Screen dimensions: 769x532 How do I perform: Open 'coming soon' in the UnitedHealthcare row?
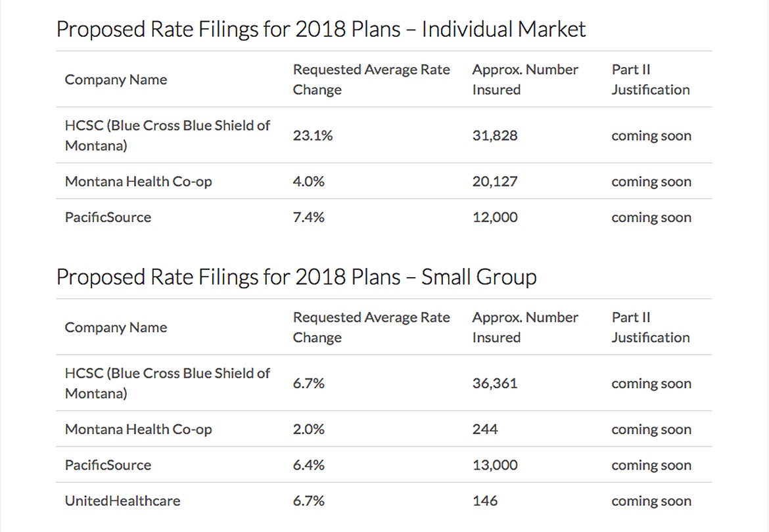pos(651,501)
